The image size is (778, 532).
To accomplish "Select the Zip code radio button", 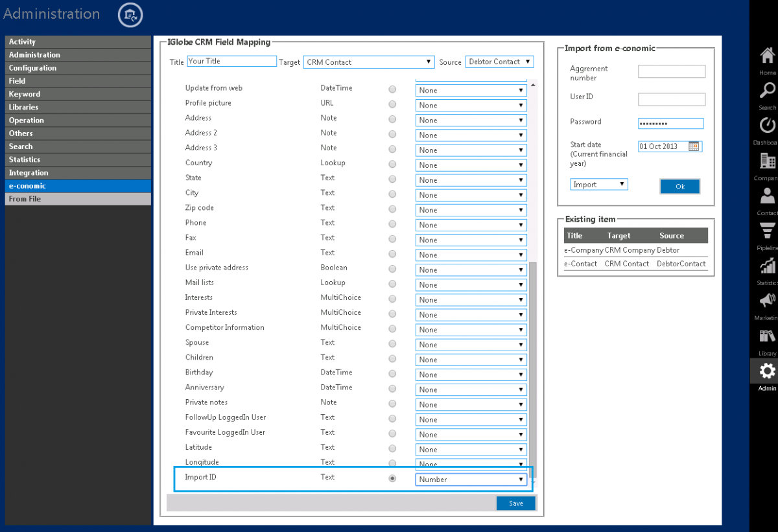I will coord(392,209).
